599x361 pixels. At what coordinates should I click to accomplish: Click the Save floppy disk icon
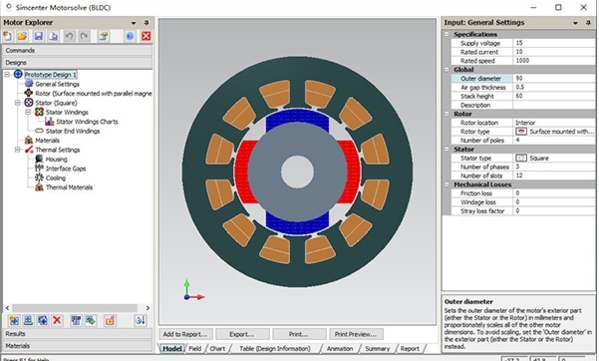39,36
